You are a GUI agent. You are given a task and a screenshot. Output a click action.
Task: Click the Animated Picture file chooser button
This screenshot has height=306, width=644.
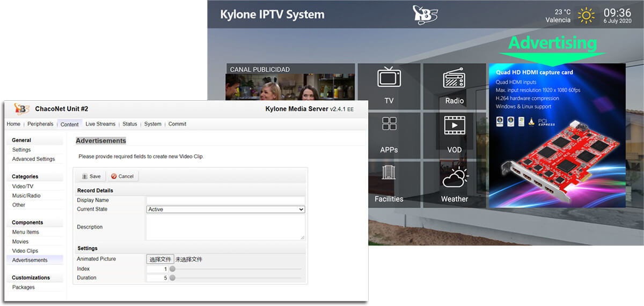160,259
